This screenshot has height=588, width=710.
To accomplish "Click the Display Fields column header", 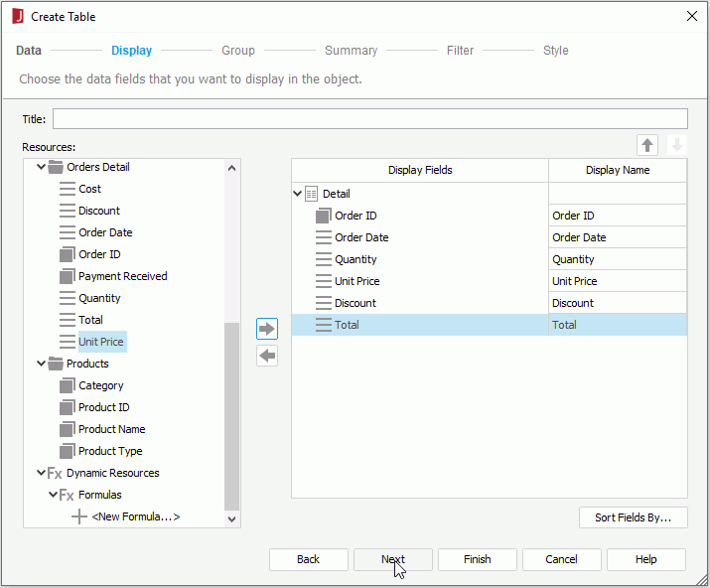I will tap(420, 170).
